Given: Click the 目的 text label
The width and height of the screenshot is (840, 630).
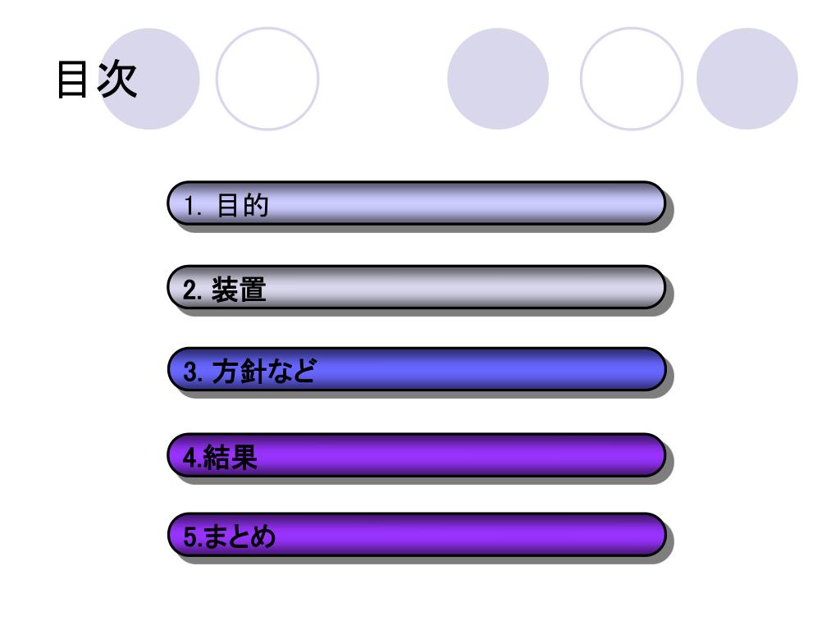Looking at the screenshot, I should [243, 205].
